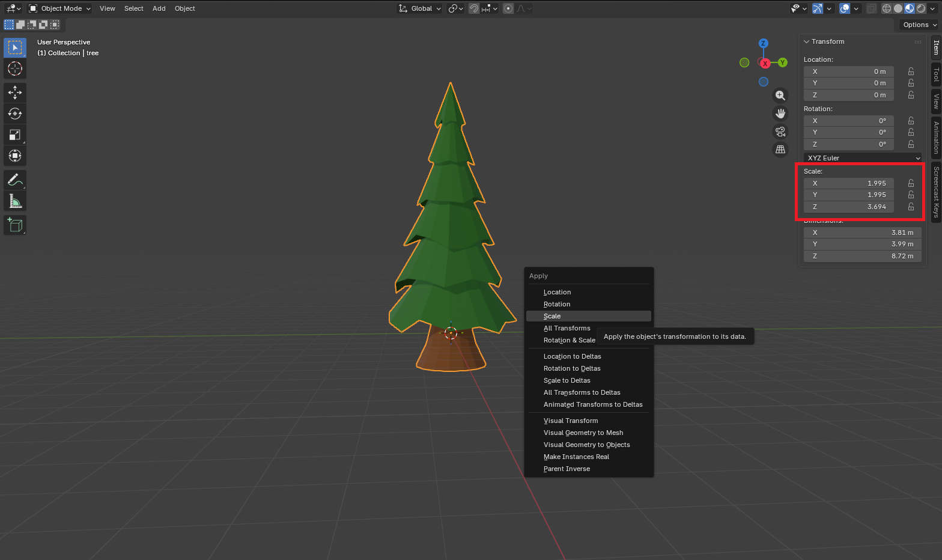Toggle lock on Rotation Y
This screenshot has width=942, height=560.
[x=911, y=132]
